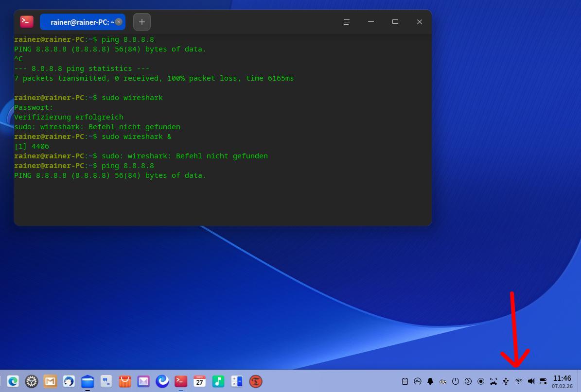Open the terminal hamburger menu

click(347, 22)
